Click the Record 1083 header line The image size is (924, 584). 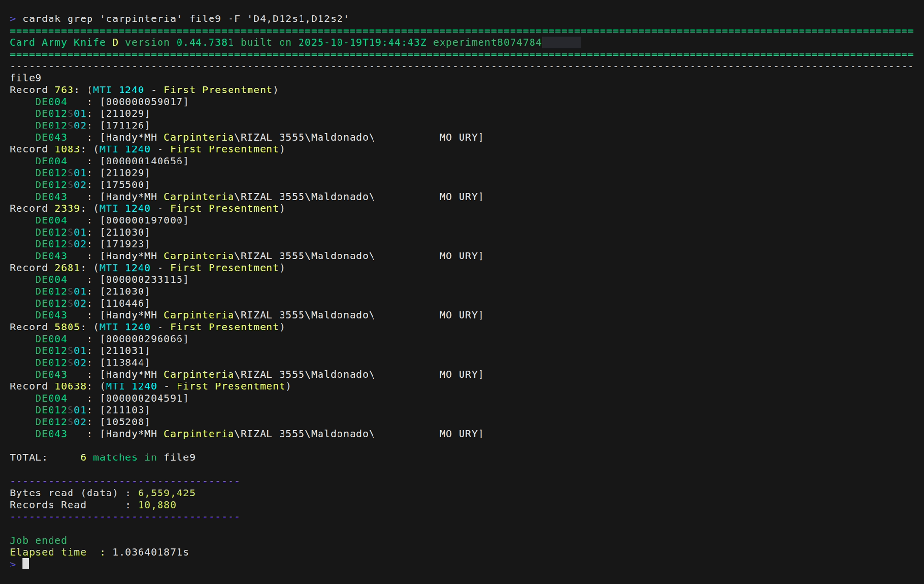coord(147,149)
